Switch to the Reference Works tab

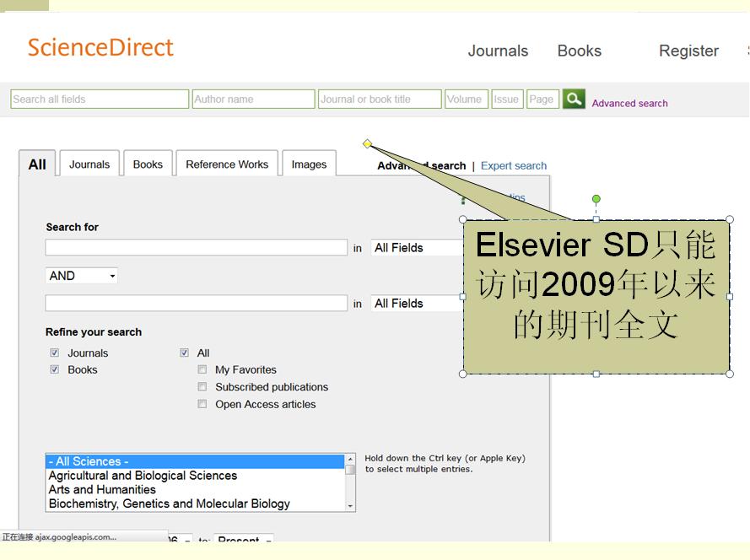(x=227, y=164)
